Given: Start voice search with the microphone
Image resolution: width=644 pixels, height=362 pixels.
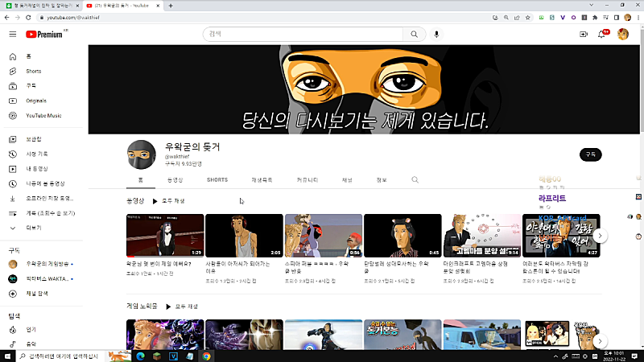Looking at the screenshot, I should click(x=437, y=34).
